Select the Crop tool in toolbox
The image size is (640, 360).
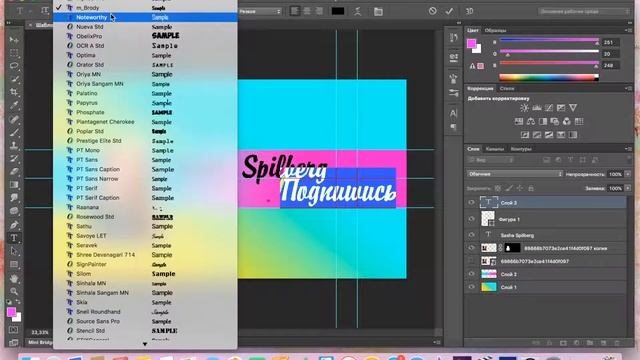coord(14,92)
